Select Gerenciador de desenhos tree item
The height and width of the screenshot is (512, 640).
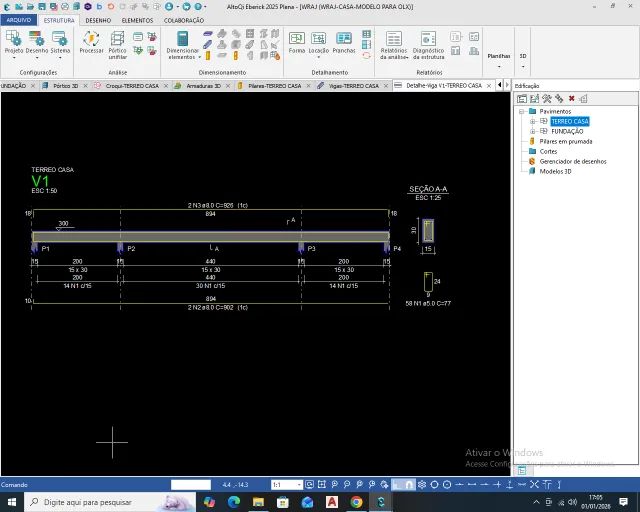[573, 161]
